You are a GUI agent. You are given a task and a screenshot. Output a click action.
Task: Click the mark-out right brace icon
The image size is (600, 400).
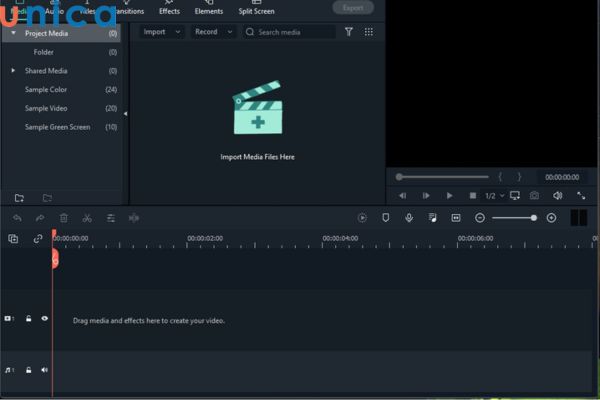pos(519,177)
